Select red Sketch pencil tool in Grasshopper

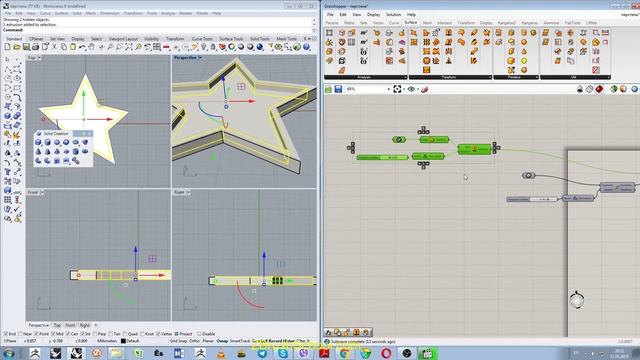click(424, 89)
